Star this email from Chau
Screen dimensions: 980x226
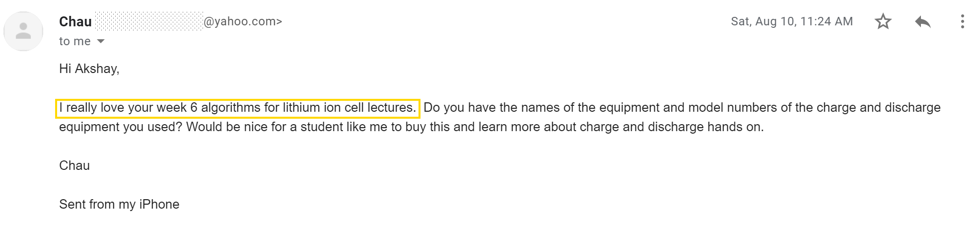883,21
